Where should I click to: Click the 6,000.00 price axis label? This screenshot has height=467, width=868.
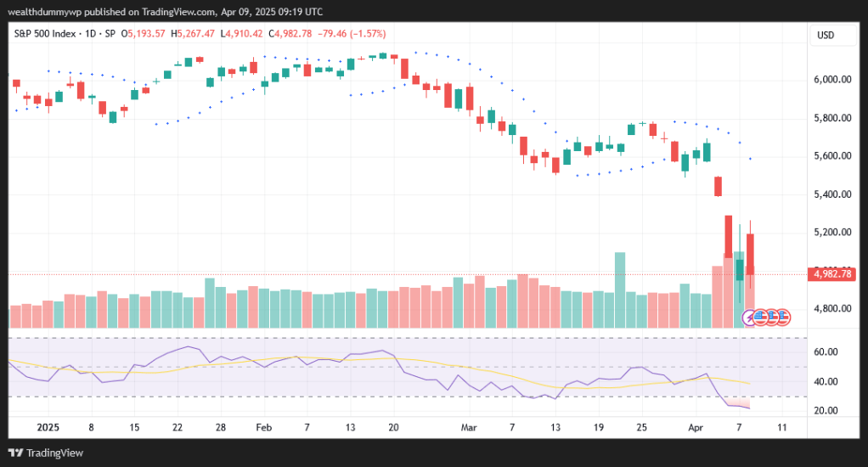[832, 80]
